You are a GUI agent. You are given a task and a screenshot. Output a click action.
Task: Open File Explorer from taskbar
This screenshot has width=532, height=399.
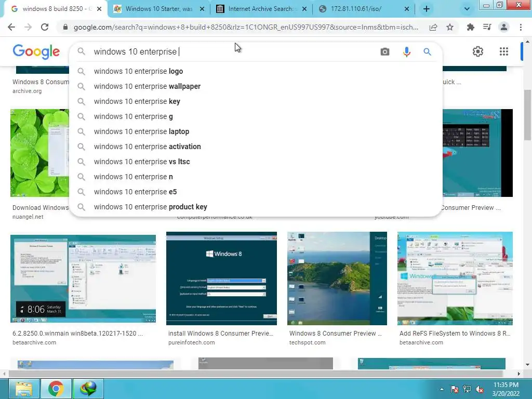coord(23,389)
